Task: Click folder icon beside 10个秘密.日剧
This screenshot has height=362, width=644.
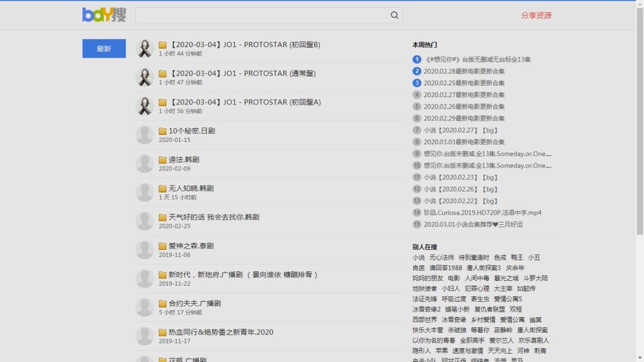Action: [x=162, y=131]
